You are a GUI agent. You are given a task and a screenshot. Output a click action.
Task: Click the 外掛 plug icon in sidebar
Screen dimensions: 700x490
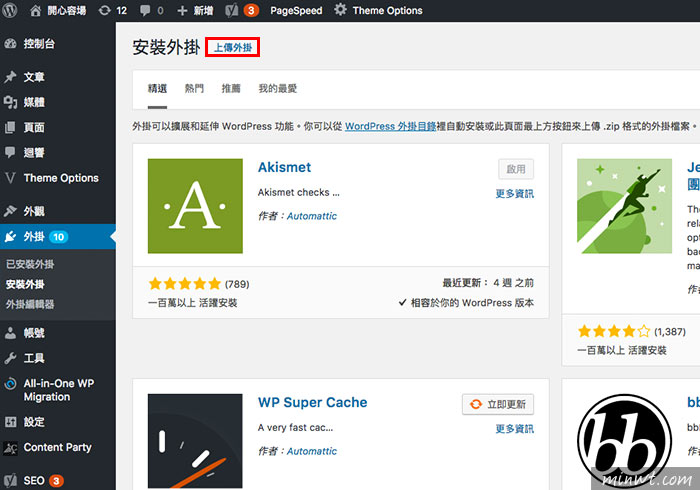10,237
